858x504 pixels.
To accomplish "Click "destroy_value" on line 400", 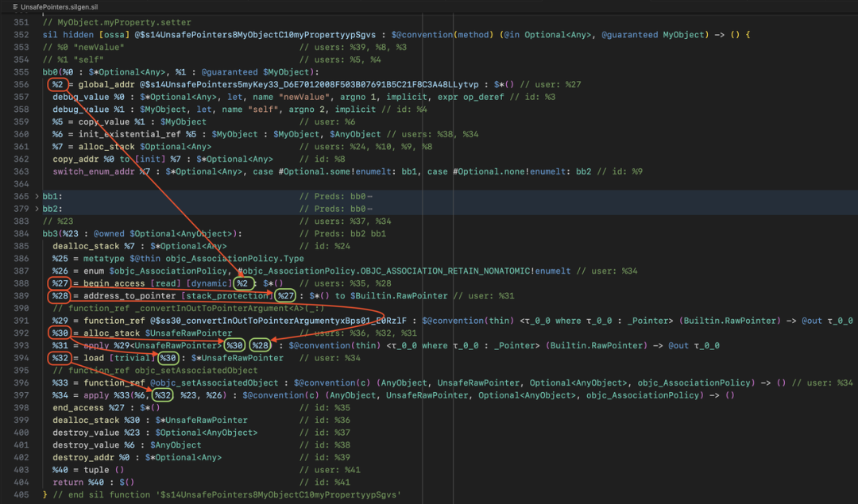I will coord(86,433).
